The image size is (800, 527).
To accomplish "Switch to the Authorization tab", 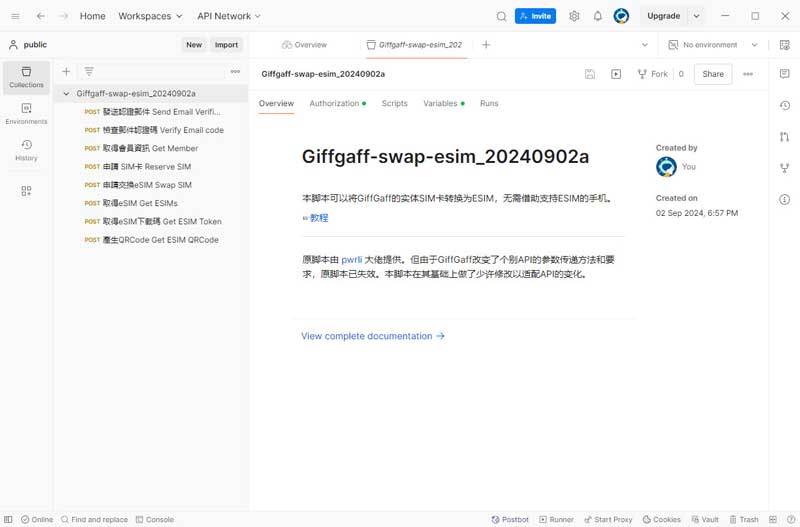I will (x=335, y=104).
